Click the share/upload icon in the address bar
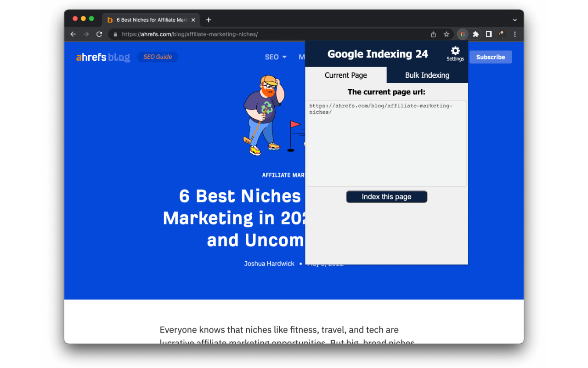Screen dimensions: 588x368 point(433,34)
